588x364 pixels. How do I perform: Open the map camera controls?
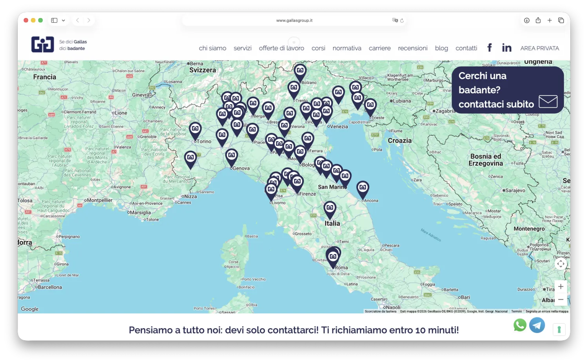pyautogui.click(x=561, y=264)
